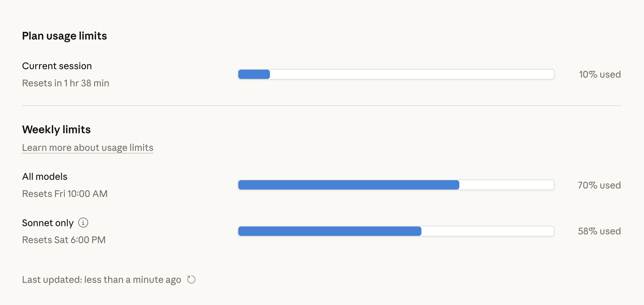The image size is (644, 305).
Task: Select the Sonnet only label
Action: pyautogui.click(x=48, y=223)
